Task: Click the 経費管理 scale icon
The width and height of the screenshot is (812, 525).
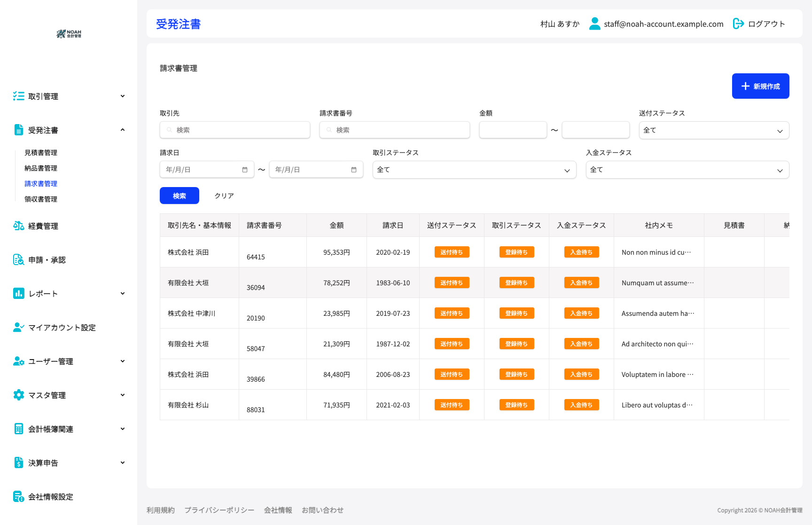Action: [19, 226]
